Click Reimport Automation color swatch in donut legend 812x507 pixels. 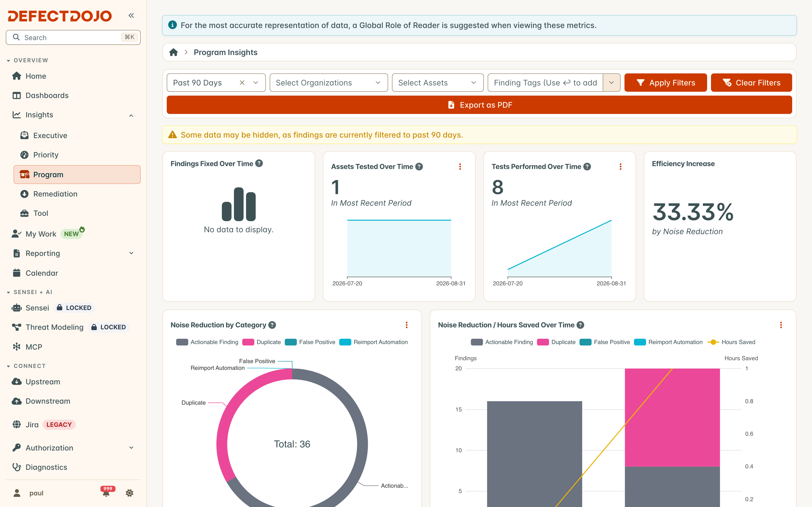[345, 342]
